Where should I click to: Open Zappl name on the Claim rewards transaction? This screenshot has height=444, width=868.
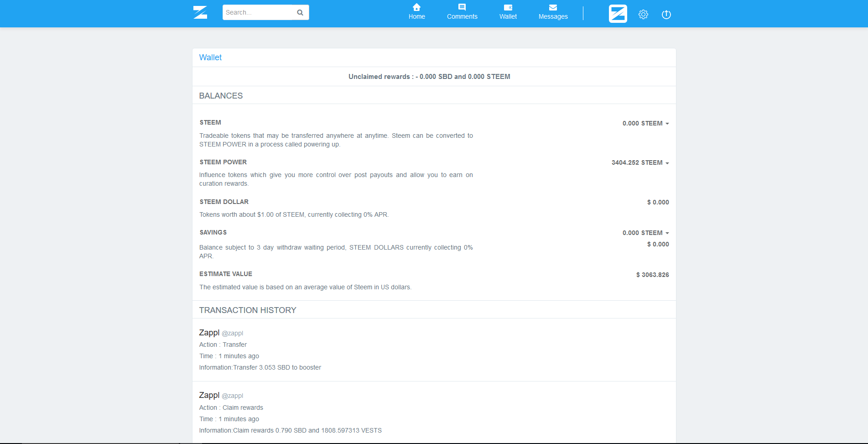pyautogui.click(x=209, y=395)
